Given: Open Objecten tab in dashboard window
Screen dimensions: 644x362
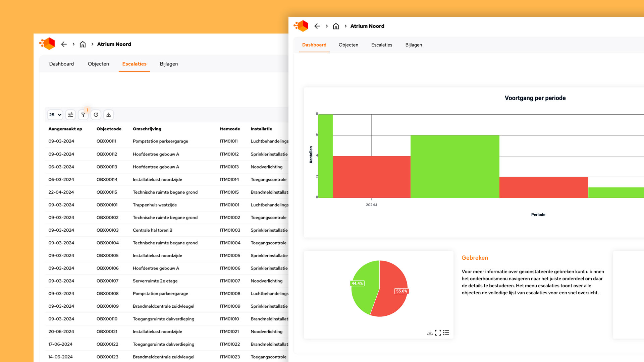Looking at the screenshot, I should [348, 45].
